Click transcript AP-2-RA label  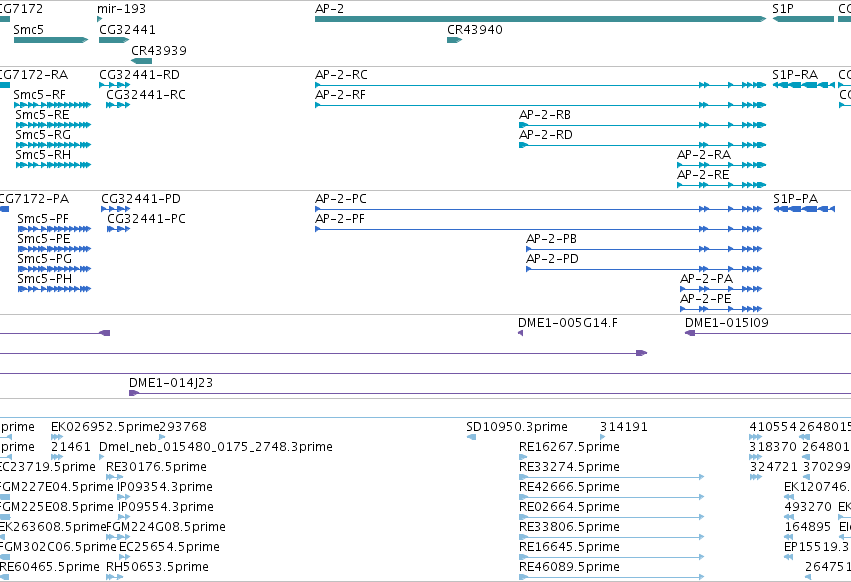pyautogui.click(x=704, y=155)
